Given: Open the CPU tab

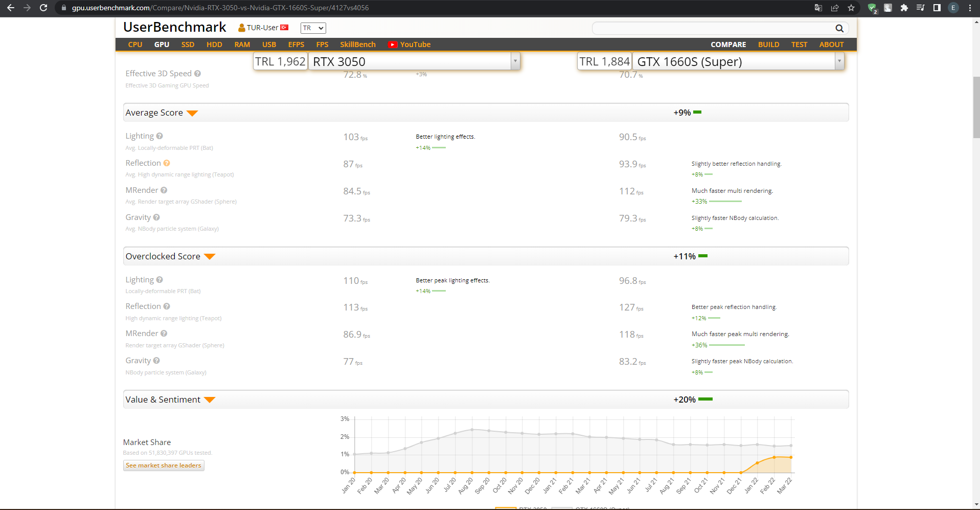Looking at the screenshot, I should (135, 45).
